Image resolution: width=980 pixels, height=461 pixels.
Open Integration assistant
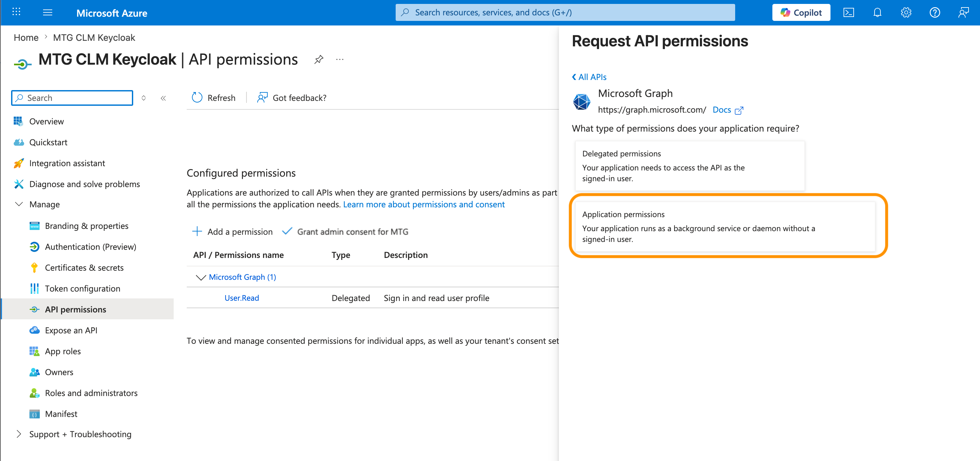[x=67, y=163]
